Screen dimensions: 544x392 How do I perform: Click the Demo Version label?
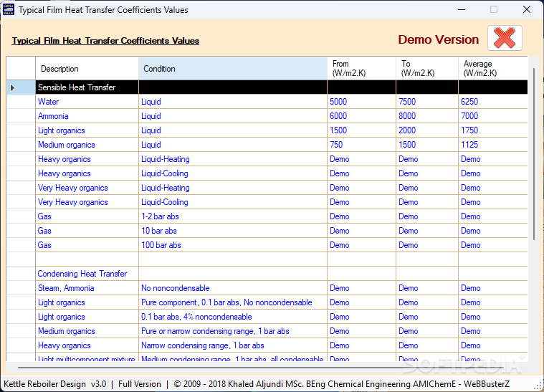click(x=438, y=39)
